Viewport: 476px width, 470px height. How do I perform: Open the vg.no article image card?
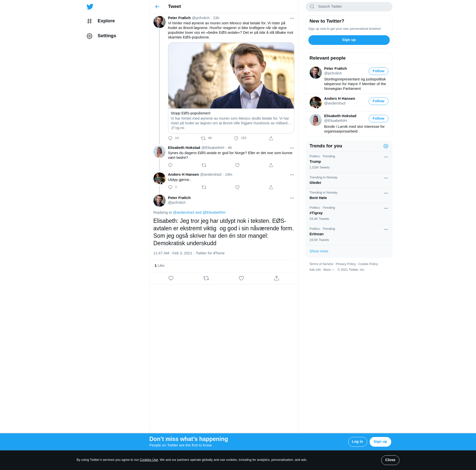[231, 75]
